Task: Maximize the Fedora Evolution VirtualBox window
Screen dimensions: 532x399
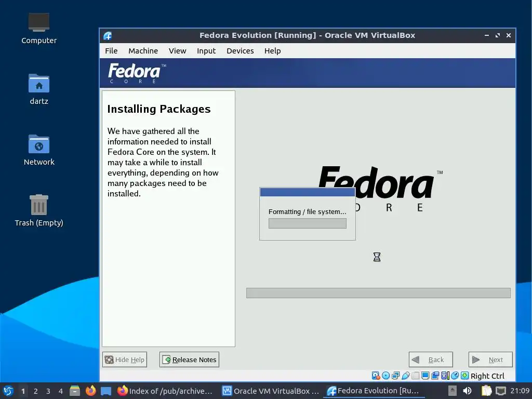Action: (497, 35)
